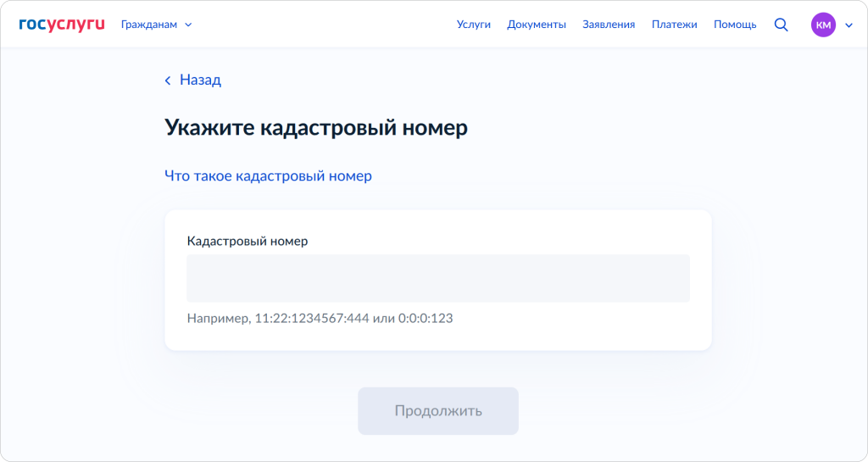Image resolution: width=868 pixels, height=462 pixels.
Task: Click the 'Кадастровый номер' field label
Action: 248,242
